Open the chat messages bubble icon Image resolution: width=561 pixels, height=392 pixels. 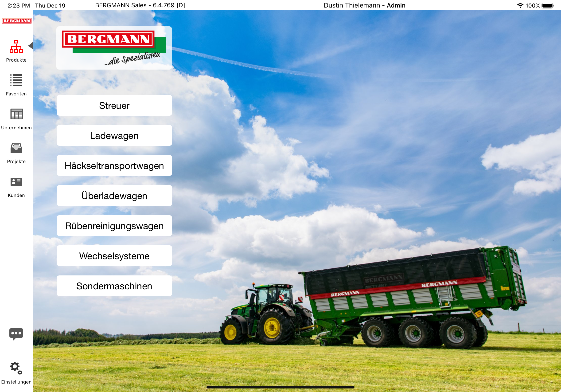(x=16, y=334)
